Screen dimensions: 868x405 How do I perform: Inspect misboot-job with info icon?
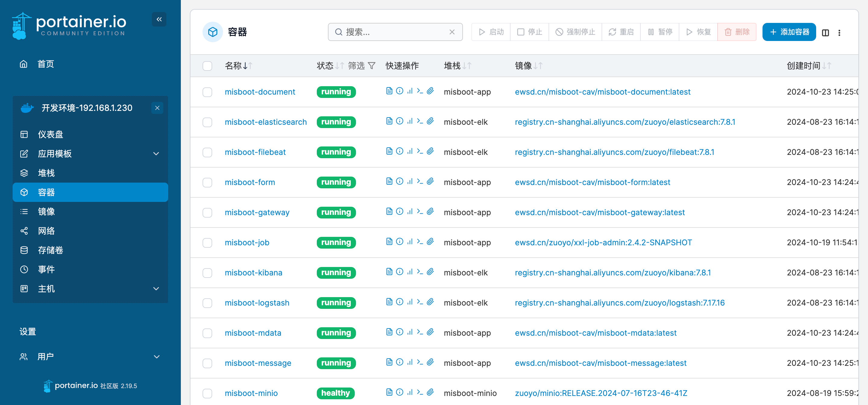(400, 242)
